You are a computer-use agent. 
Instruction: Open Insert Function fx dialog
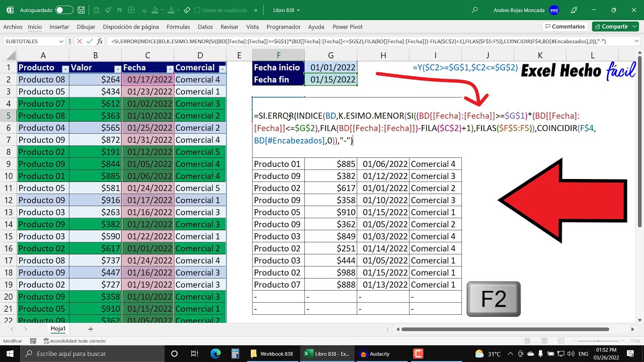coord(100,41)
